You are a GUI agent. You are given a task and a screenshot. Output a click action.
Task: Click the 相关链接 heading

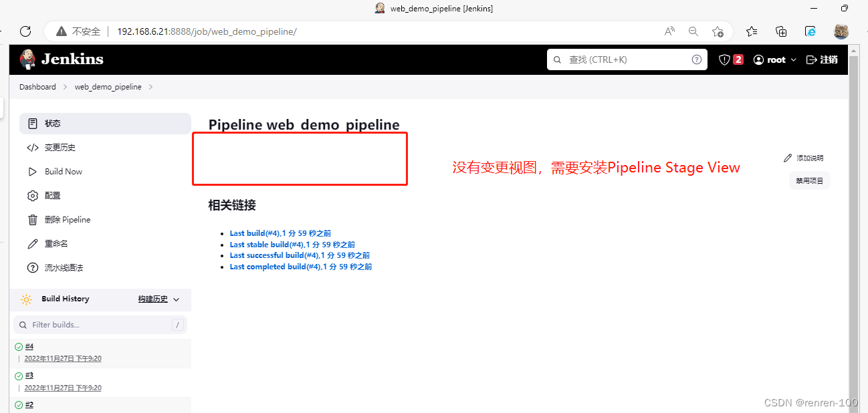coord(232,205)
